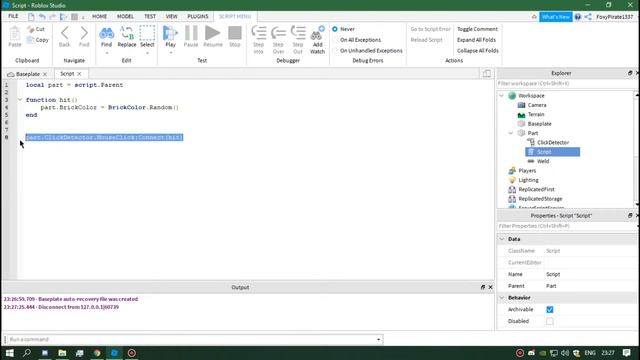Switch to the VIEW ribbon tab
Screen dimensions: 640x360
171,16
